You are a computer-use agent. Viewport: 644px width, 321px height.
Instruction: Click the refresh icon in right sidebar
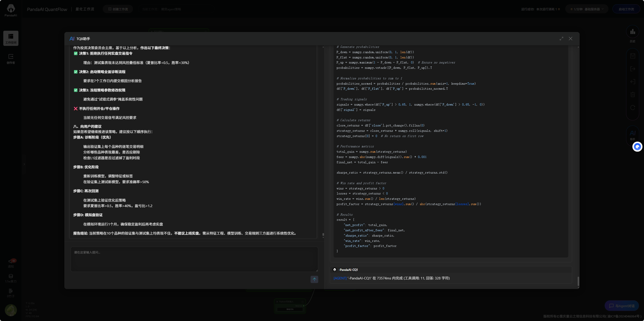pos(633,107)
